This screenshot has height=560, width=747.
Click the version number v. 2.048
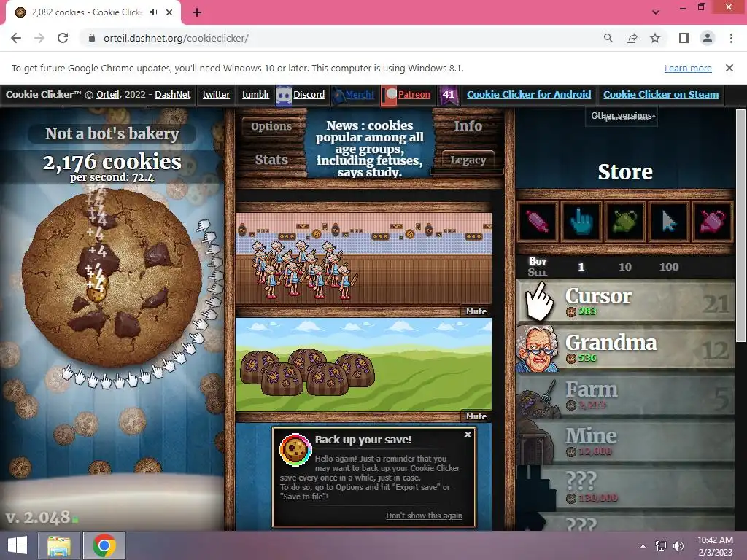[38, 517]
